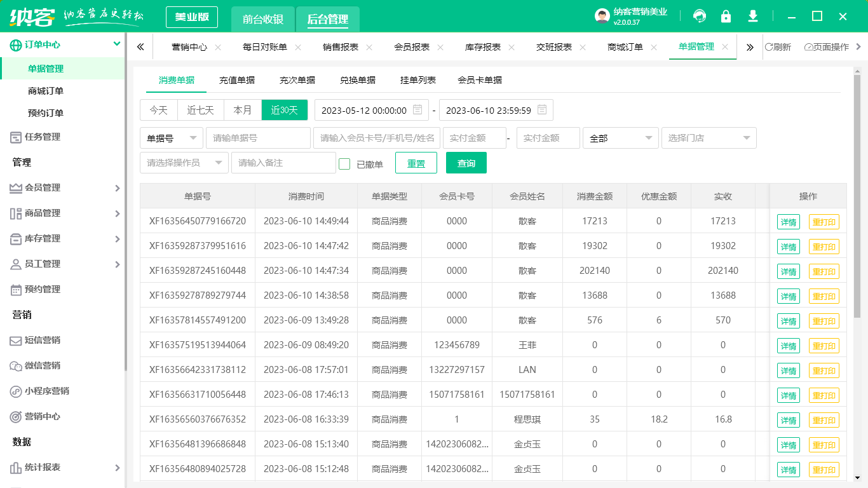This screenshot has width=868, height=488.
Task: Open the 选择门店 dropdown
Action: (x=709, y=138)
